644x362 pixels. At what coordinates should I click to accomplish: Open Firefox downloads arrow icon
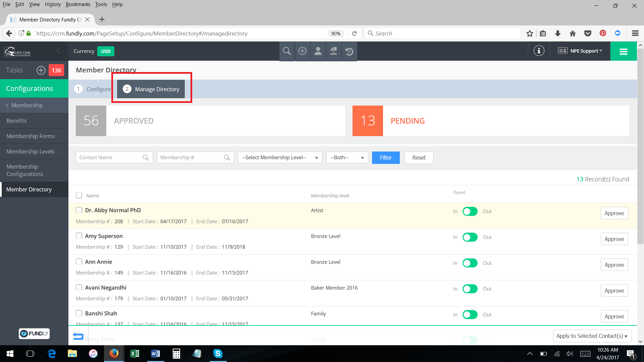[558, 34]
